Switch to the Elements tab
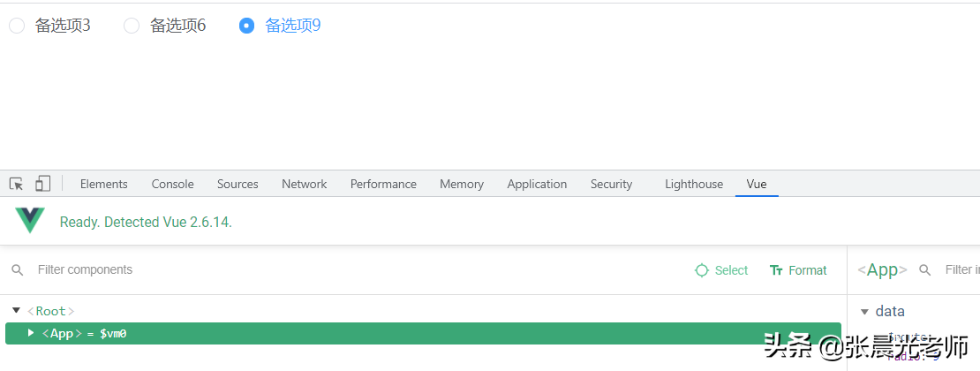The width and height of the screenshot is (980, 371). [103, 184]
